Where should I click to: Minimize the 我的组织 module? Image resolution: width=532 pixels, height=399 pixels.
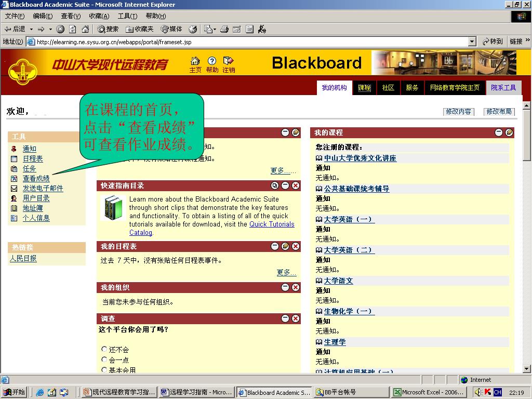[x=285, y=287]
